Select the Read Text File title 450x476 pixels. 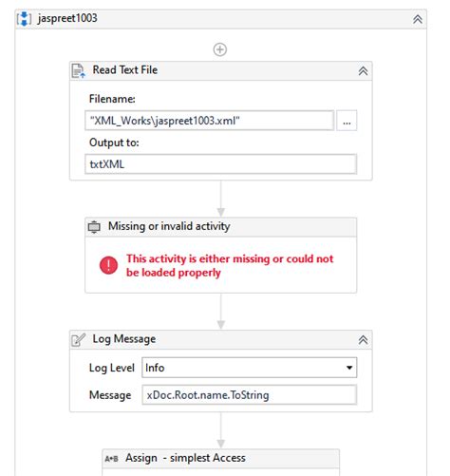coord(125,70)
